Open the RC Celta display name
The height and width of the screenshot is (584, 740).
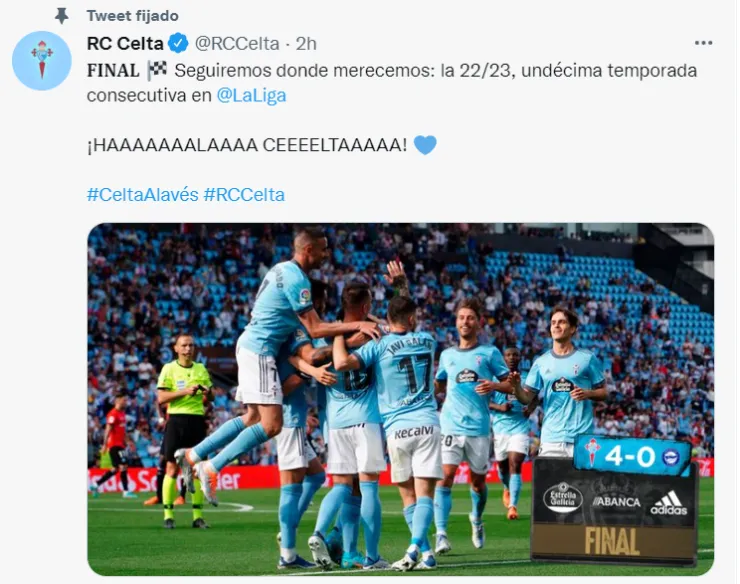125,44
